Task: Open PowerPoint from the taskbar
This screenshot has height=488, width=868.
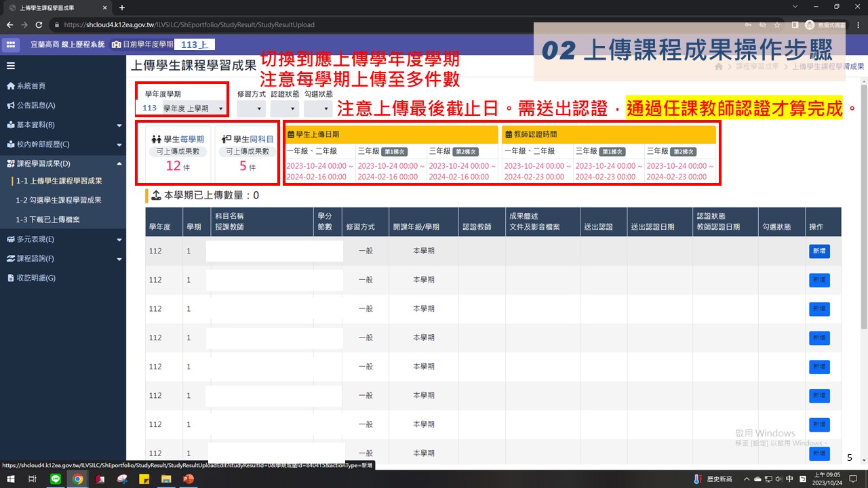Action: pyautogui.click(x=188, y=479)
